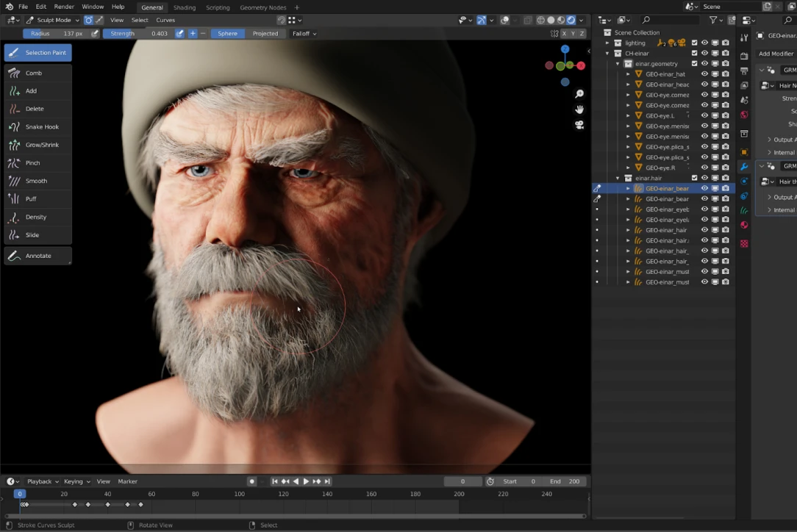
Task: Hide GEO-einar_hat with its eye icon
Action: [x=704, y=74]
